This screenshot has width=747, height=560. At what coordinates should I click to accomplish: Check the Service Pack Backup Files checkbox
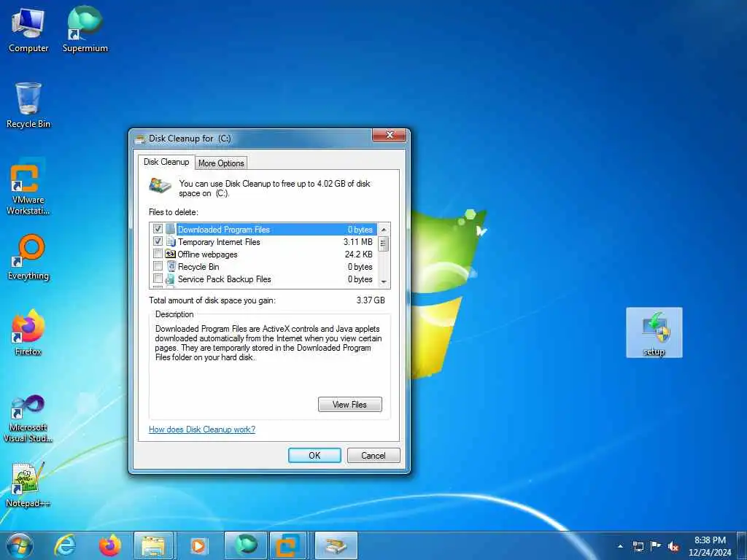pyautogui.click(x=158, y=279)
